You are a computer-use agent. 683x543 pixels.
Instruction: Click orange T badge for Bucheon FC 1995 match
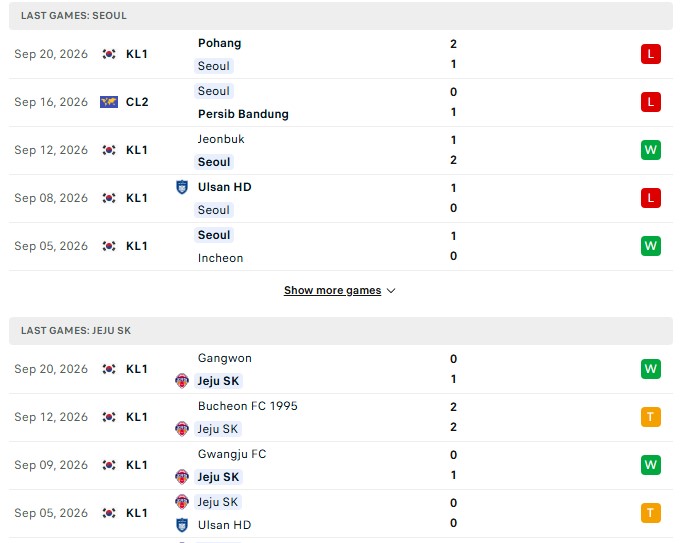pyautogui.click(x=650, y=417)
